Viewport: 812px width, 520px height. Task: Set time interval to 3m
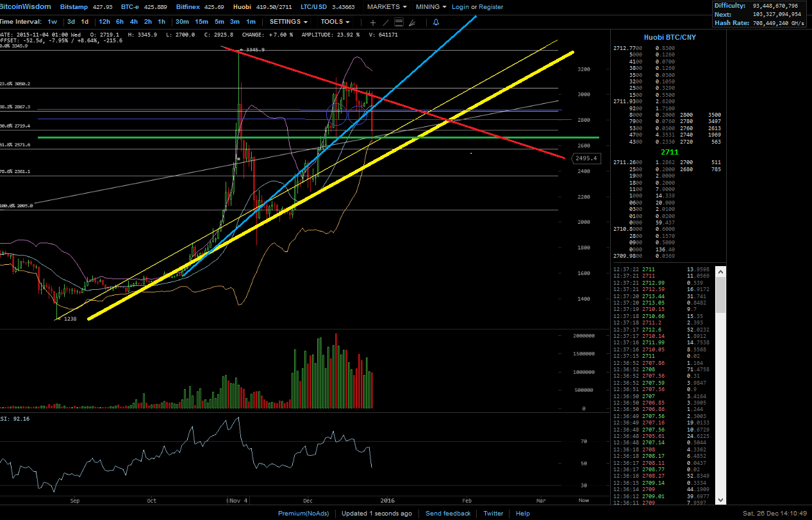[x=235, y=22]
